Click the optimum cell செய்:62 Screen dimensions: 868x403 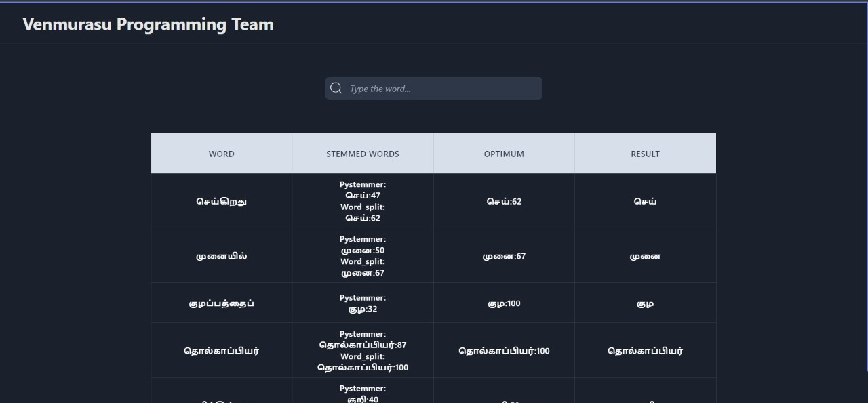tap(504, 201)
